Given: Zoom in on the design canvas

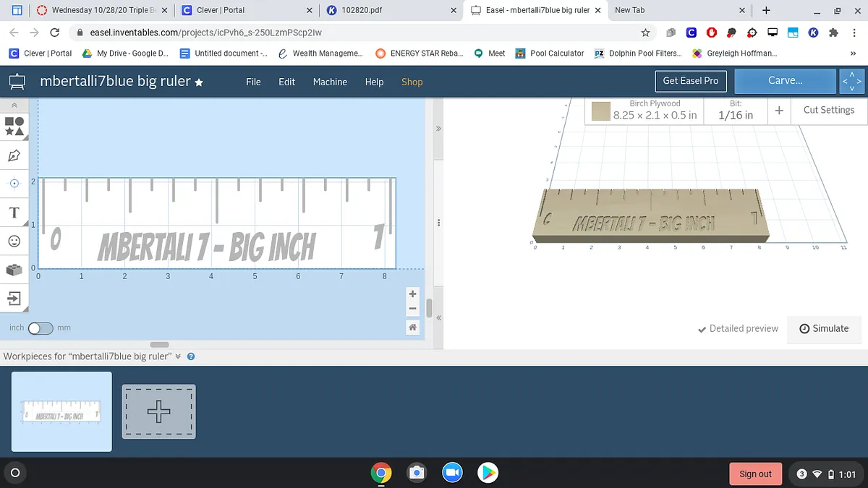Looking at the screenshot, I should [412, 294].
